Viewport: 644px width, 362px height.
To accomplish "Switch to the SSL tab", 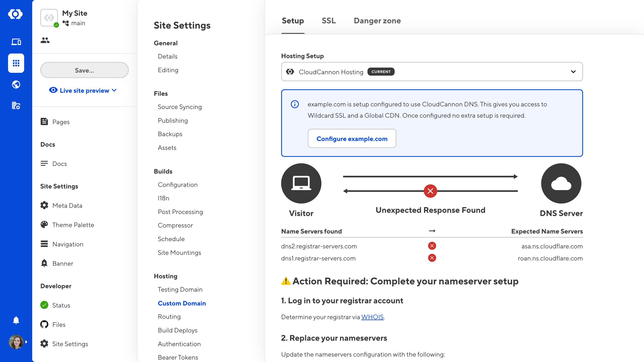I will pyautogui.click(x=329, y=21).
